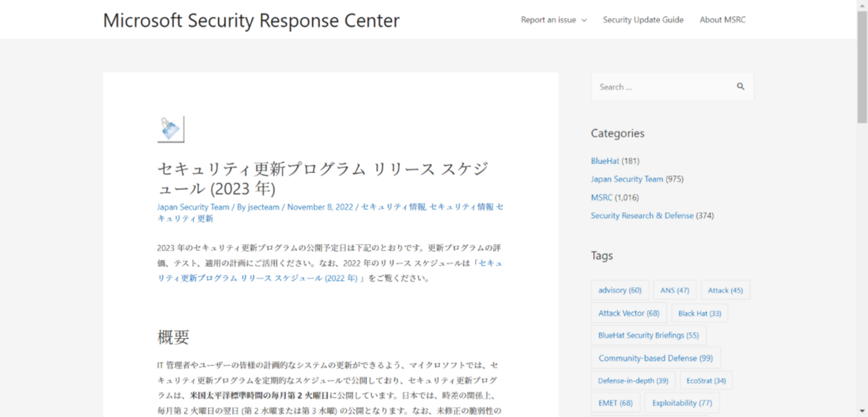Click the 概要 heading
Screen dimensions: 868x417
point(173,337)
